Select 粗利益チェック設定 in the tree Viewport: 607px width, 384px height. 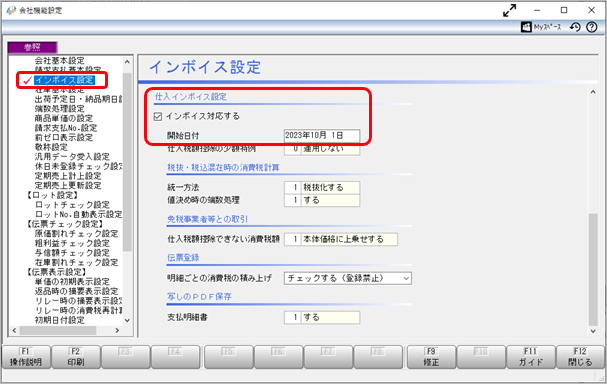point(72,243)
